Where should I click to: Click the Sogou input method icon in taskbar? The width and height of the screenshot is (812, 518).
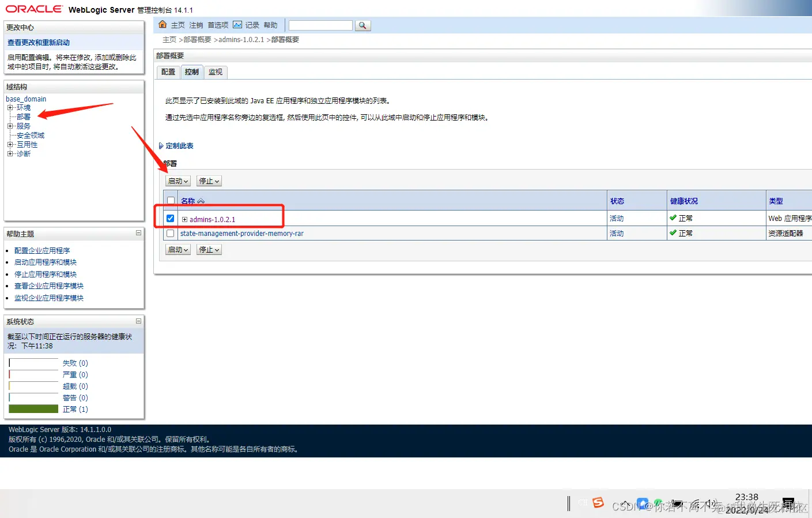598,502
